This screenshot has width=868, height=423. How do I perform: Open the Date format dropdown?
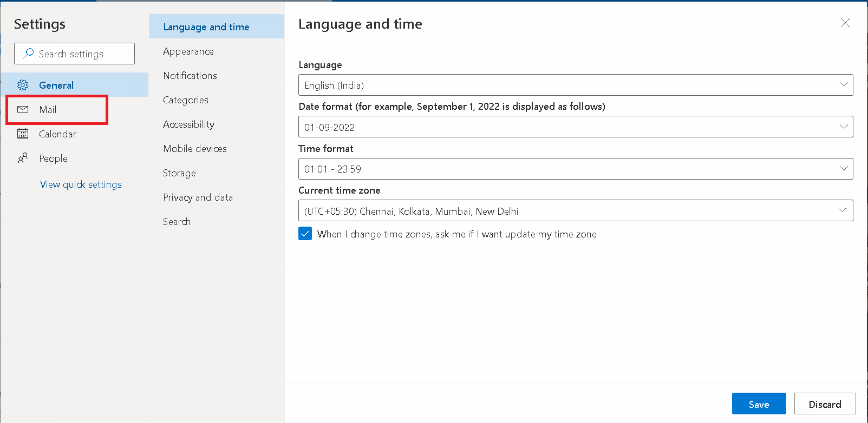pyautogui.click(x=576, y=127)
